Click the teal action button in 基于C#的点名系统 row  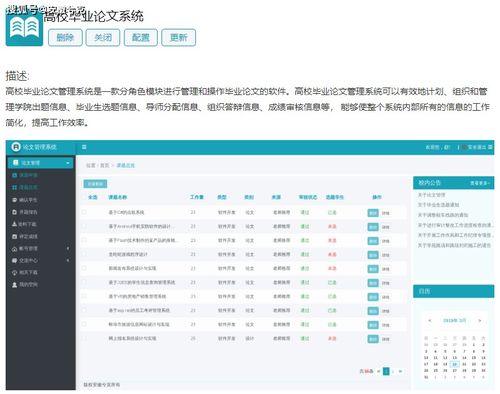pyautogui.click(x=373, y=213)
